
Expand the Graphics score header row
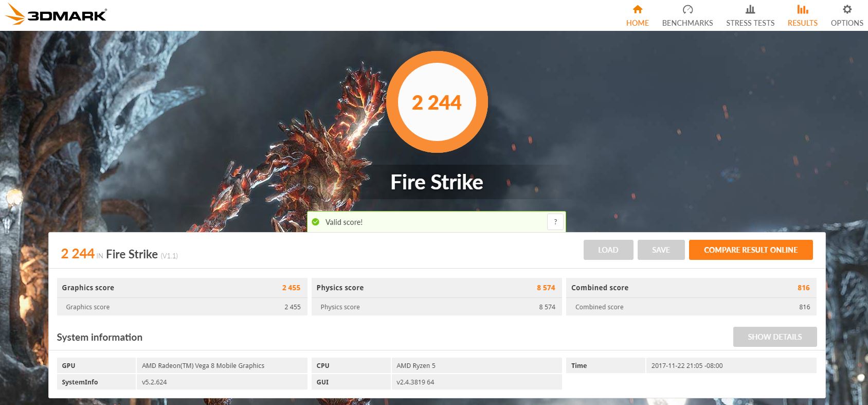[181, 288]
